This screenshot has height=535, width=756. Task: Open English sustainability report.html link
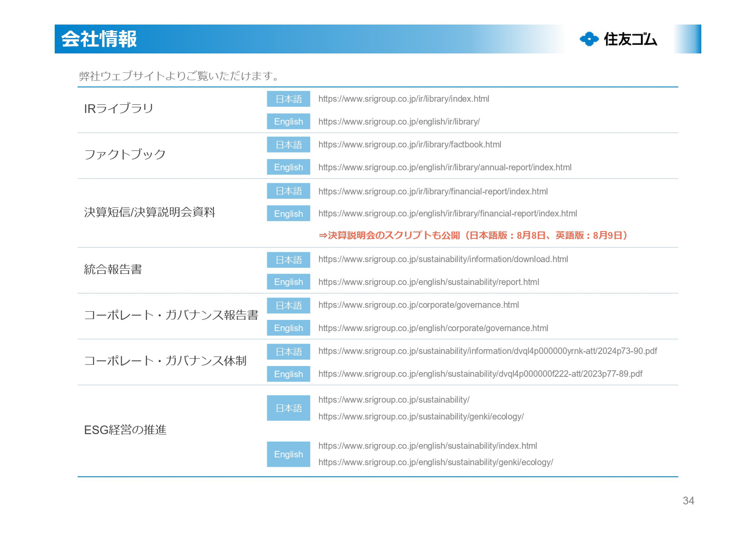point(428,282)
